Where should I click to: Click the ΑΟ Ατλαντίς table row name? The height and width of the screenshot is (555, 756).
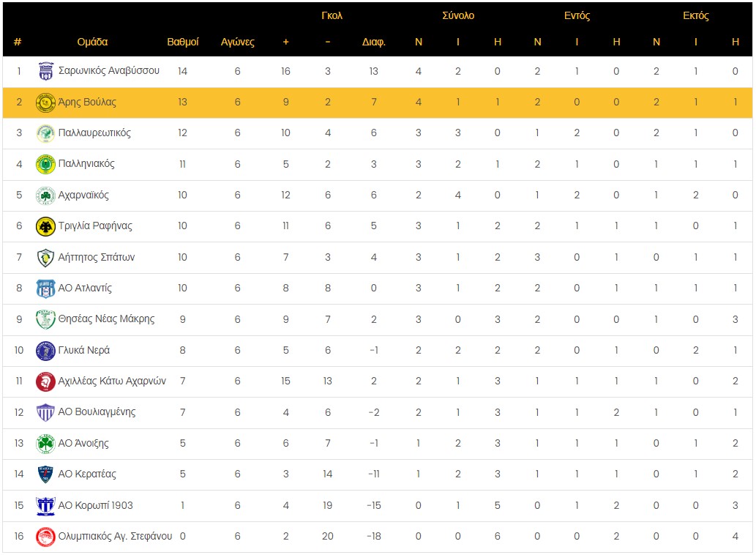[x=85, y=288]
